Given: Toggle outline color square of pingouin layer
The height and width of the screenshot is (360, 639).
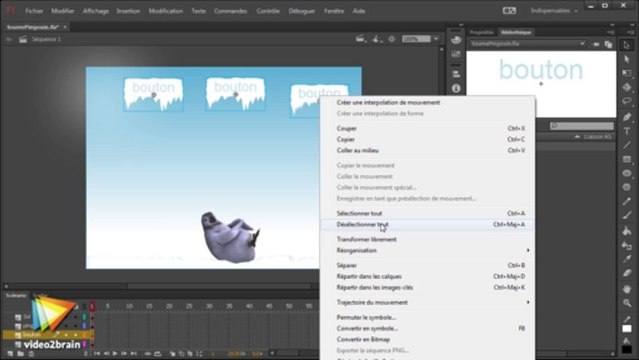Looking at the screenshot, I should coord(85,326).
